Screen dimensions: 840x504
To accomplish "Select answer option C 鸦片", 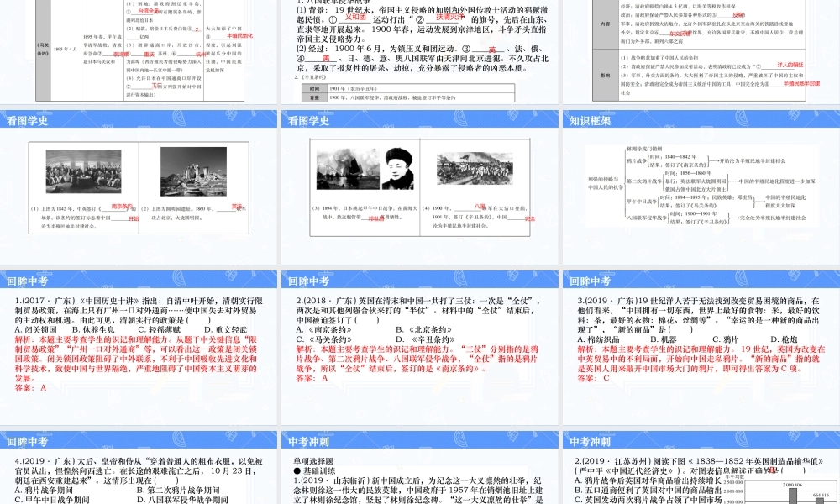I will pyautogui.click(x=726, y=339).
